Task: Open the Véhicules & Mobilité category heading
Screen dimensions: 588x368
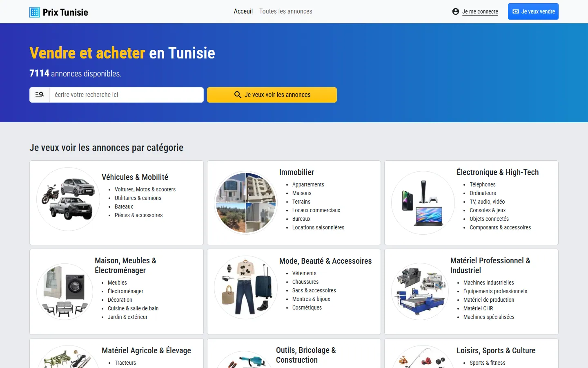Action: pos(135,177)
